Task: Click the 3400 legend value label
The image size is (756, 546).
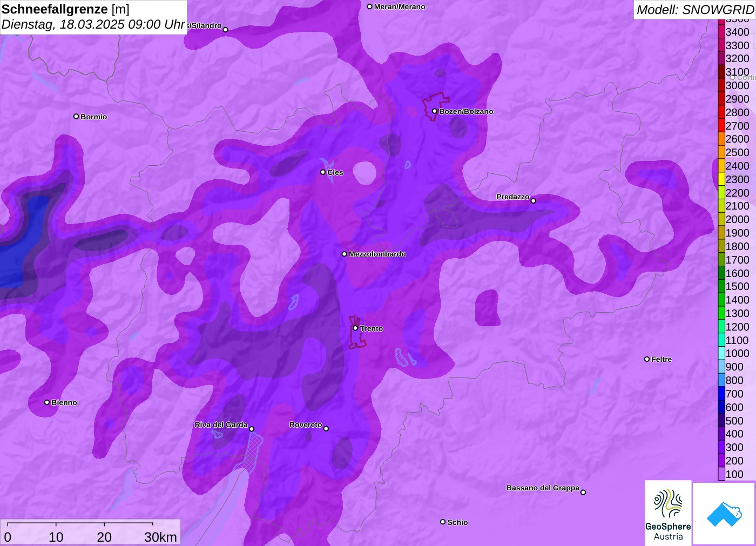Action: (738, 32)
